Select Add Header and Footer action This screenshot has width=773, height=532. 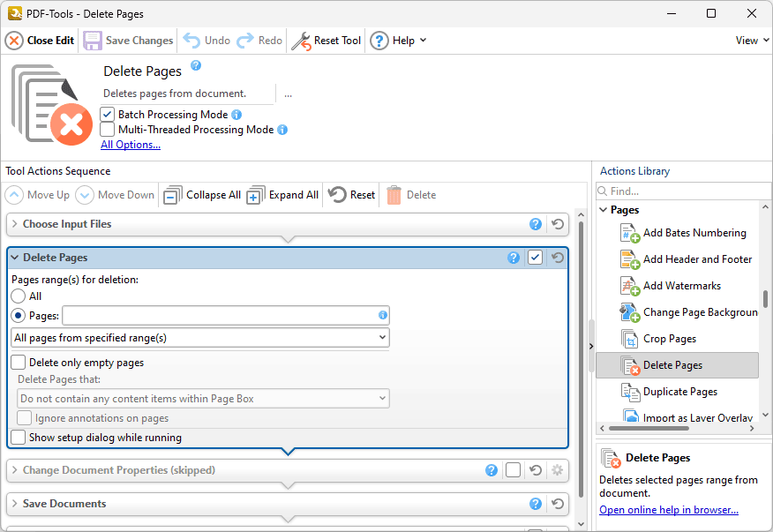[686, 259]
